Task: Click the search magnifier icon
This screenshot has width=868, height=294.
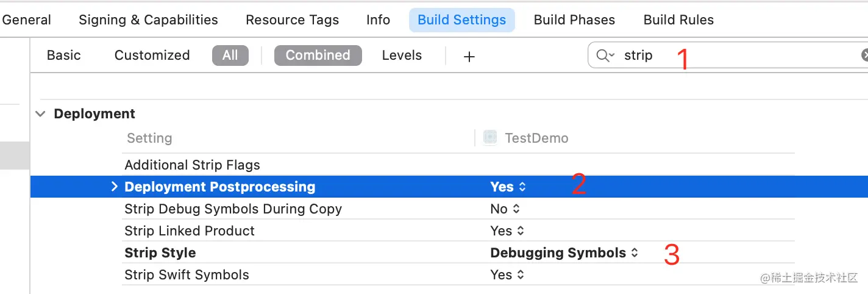Action: coord(604,56)
